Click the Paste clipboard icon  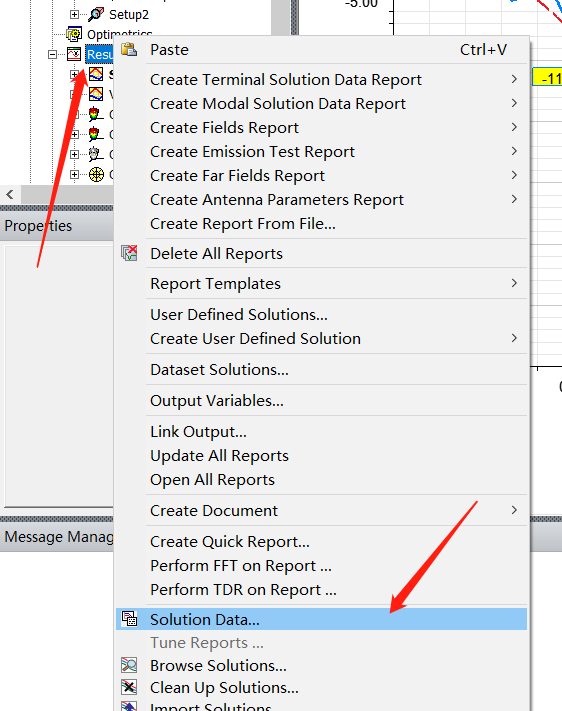[129, 49]
